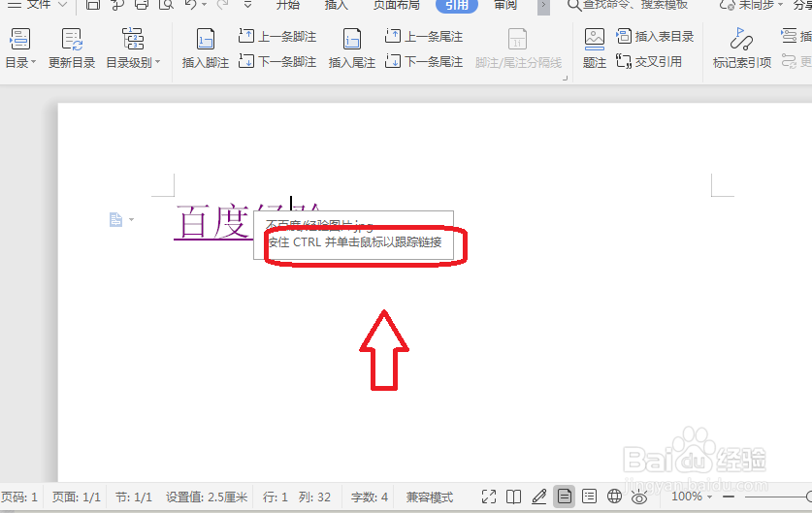Image resolution: width=812 pixels, height=513 pixels.
Task: Toggle writing mode pen icon
Action: [538, 497]
